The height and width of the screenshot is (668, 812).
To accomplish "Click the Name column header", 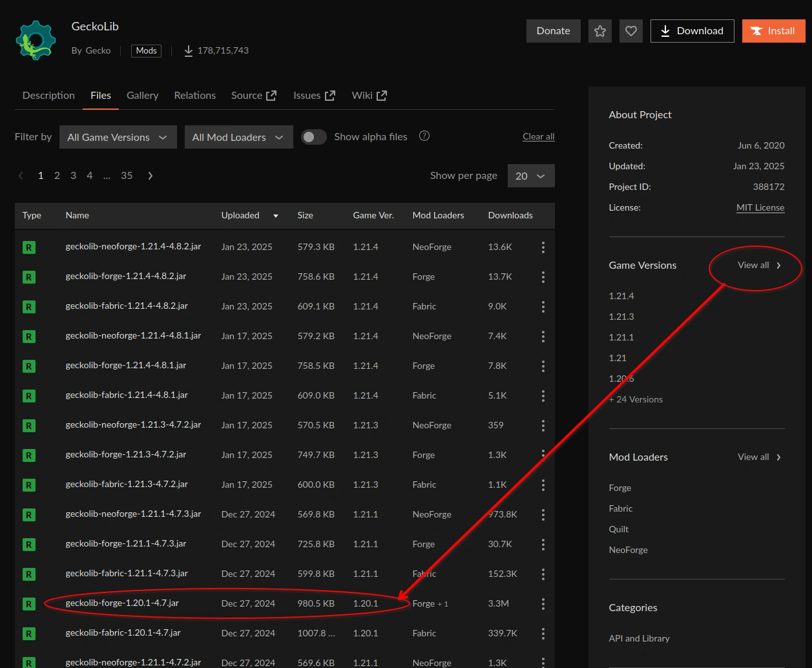I will (77, 215).
